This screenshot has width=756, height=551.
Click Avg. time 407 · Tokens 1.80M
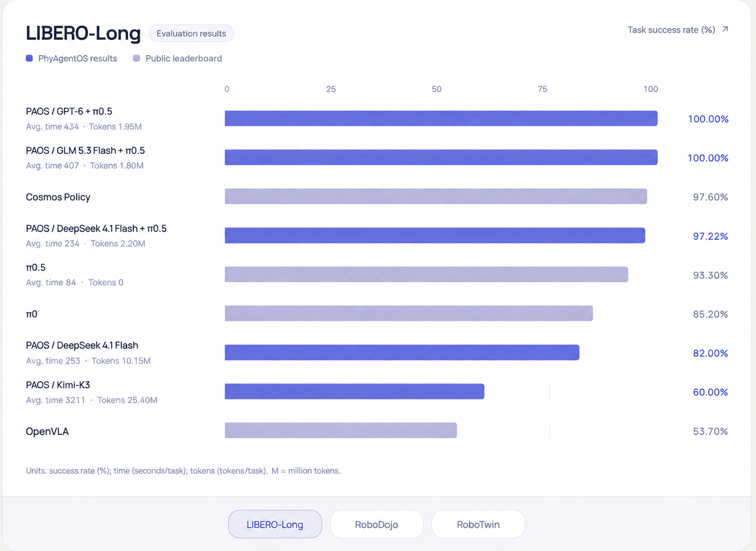[85, 166]
